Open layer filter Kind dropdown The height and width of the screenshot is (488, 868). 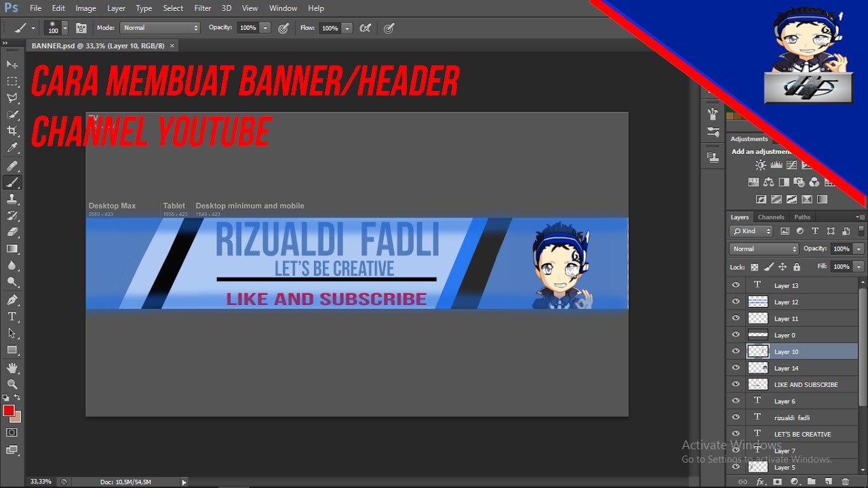point(751,231)
